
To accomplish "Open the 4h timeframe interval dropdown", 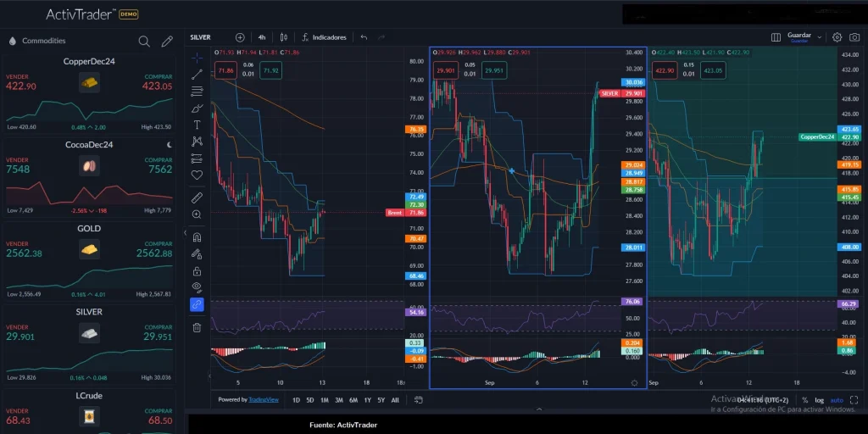I will pos(262,37).
